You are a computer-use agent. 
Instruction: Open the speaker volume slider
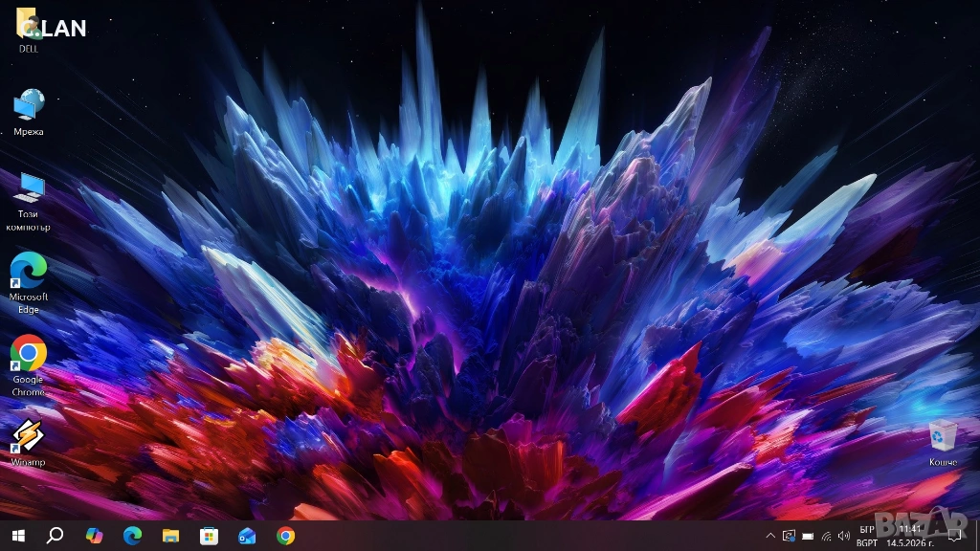tap(844, 536)
